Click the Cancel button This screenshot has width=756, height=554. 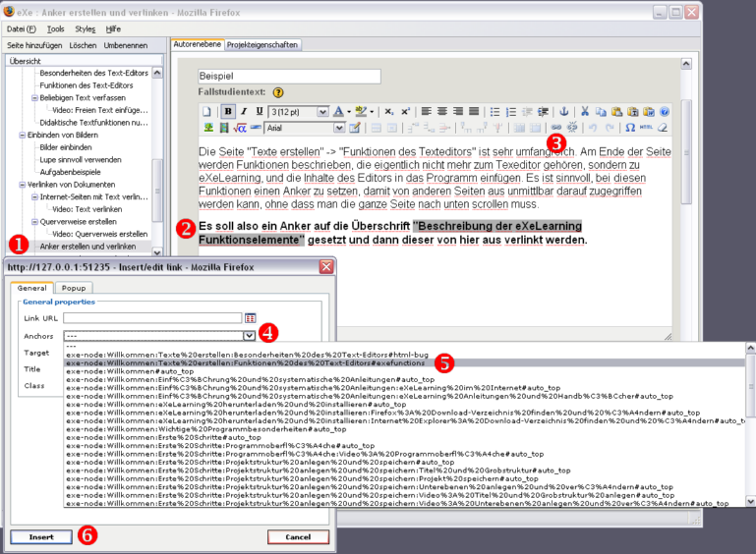coord(298,536)
